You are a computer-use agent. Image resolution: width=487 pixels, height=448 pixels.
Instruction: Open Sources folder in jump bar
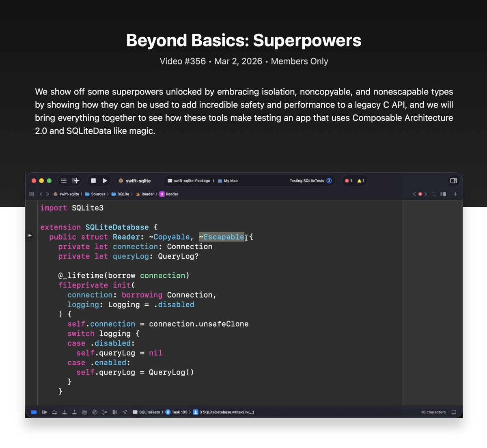coord(95,194)
